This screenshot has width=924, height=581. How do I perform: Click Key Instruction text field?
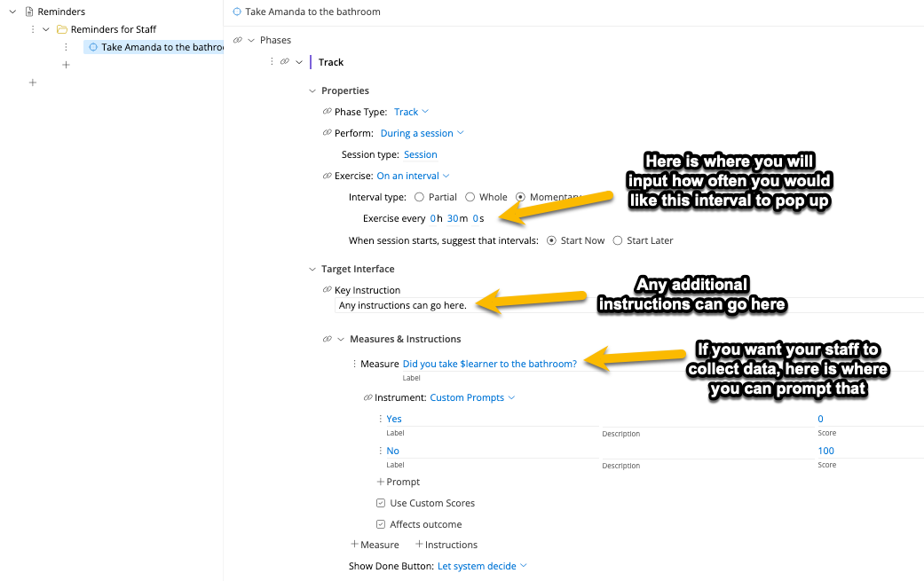click(x=629, y=305)
